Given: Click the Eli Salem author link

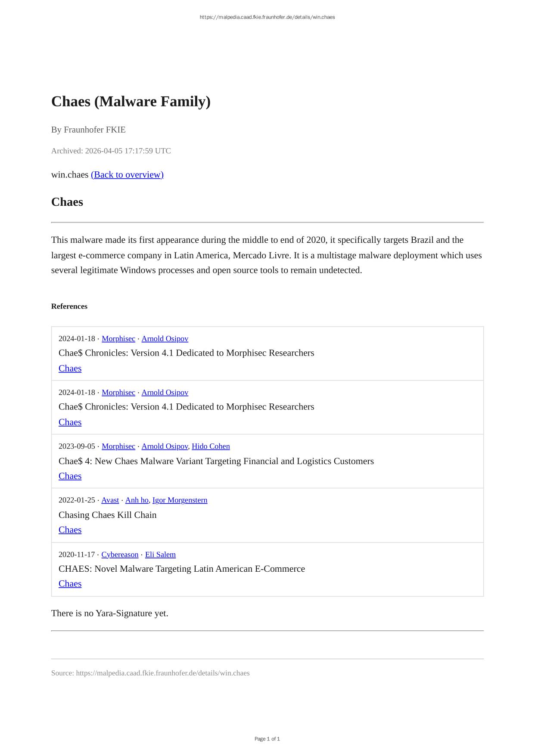Looking at the screenshot, I should 160,555.
